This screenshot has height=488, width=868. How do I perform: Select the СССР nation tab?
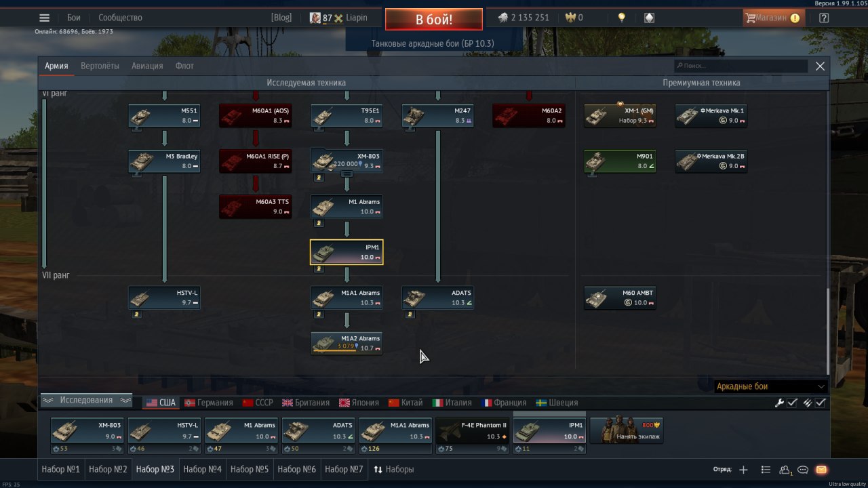pyautogui.click(x=258, y=403)
